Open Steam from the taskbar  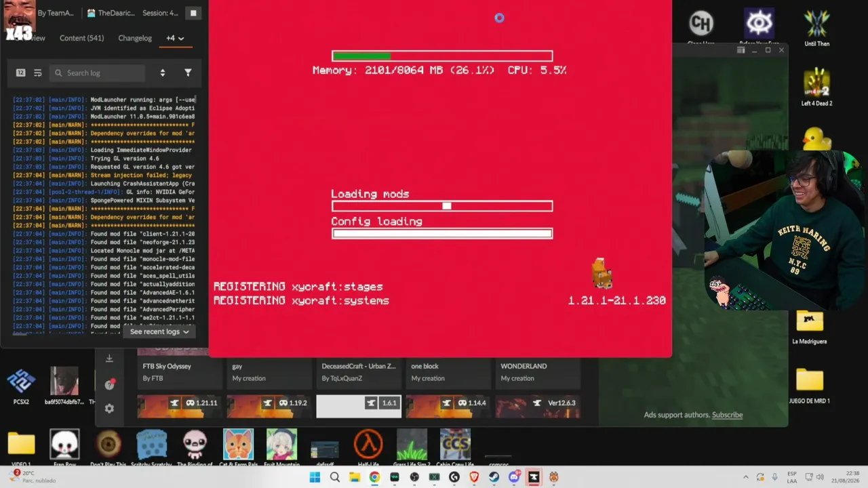pyautogui.click(x=494, y=477)
